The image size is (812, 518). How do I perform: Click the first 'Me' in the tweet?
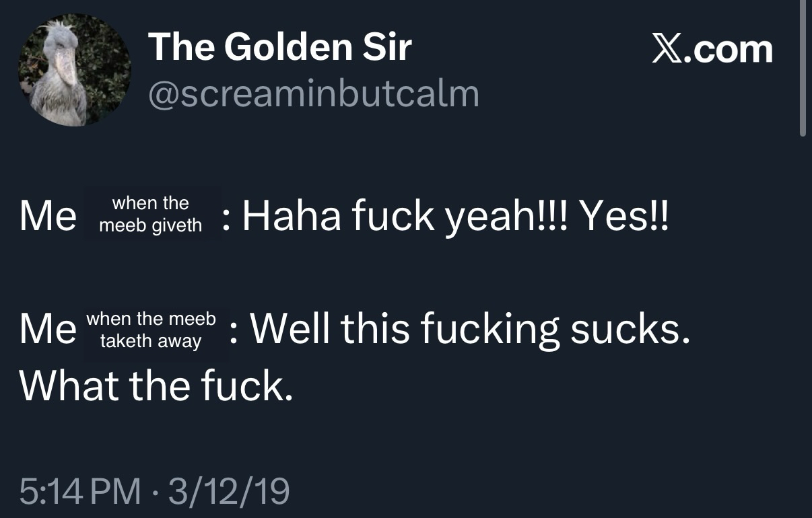[48, 217]
